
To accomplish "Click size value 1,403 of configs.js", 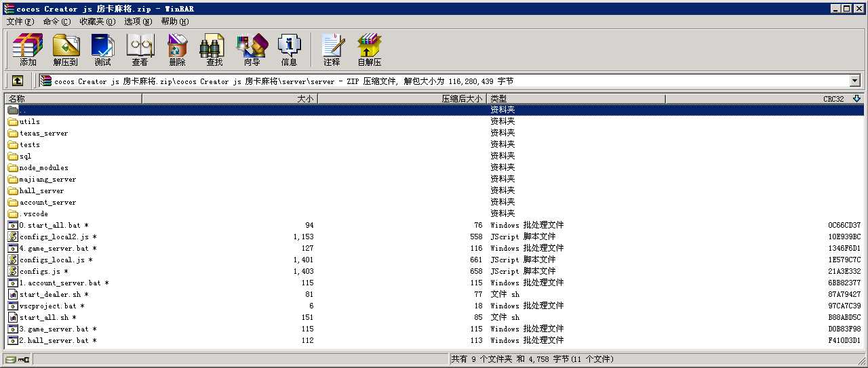I will (x=303, y=272).
